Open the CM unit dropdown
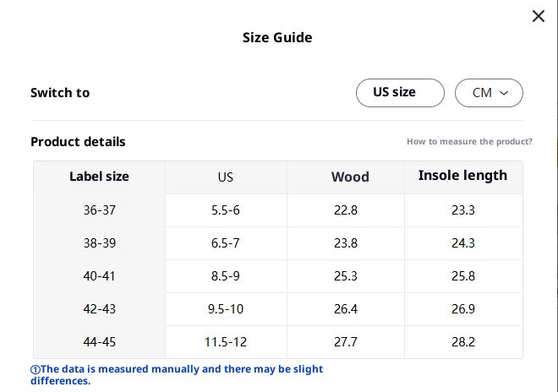 489,93
